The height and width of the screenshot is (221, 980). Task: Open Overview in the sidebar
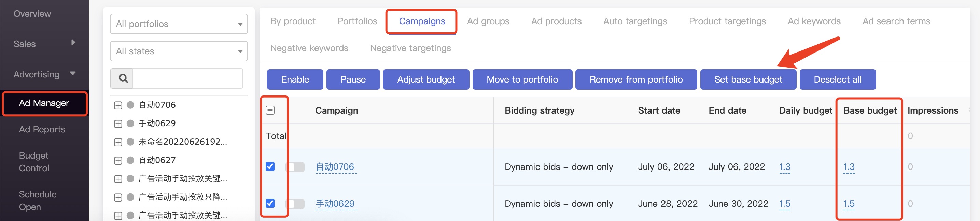[32, 14]
